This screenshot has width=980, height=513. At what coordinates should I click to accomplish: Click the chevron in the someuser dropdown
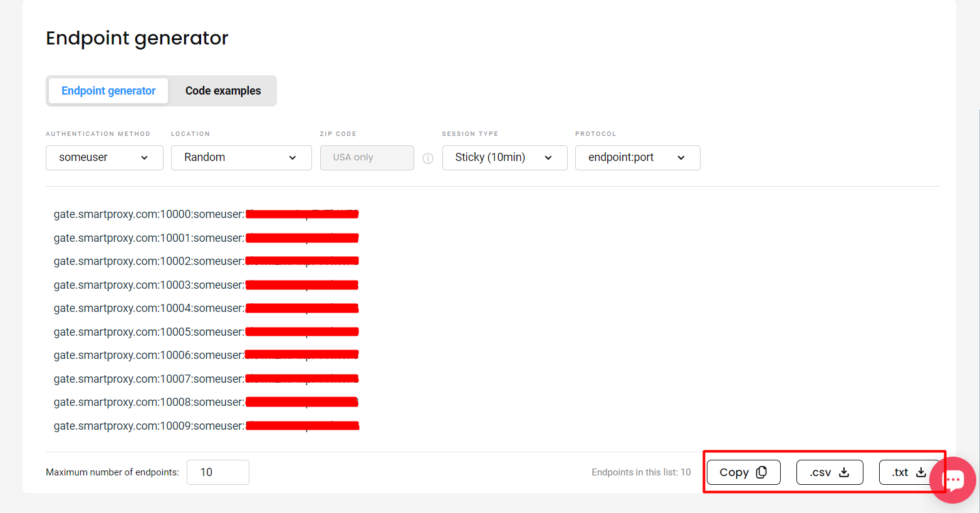pos(144,158)
